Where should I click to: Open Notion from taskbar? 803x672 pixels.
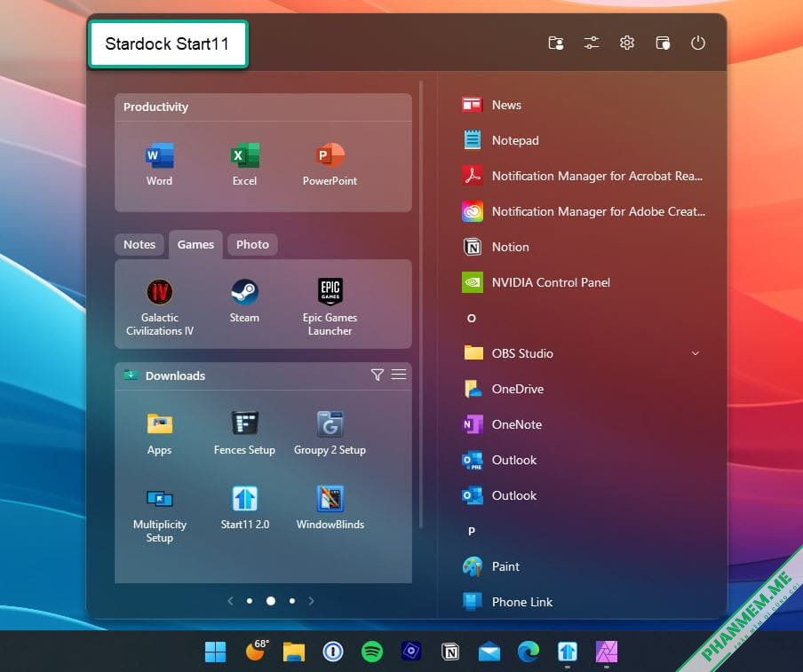pos(450,652)
